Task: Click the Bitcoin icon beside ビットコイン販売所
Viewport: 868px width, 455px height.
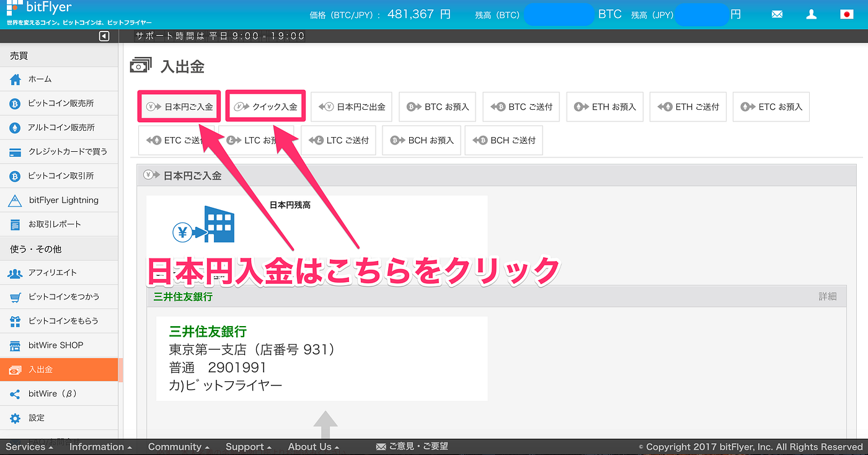Action: tap(15, 104)
